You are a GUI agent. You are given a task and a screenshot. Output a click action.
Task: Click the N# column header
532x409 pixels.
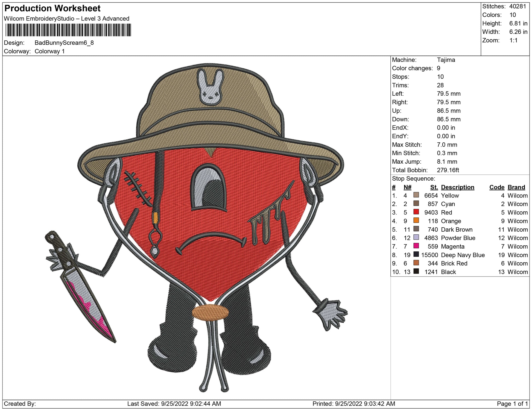tap(407, 187)
